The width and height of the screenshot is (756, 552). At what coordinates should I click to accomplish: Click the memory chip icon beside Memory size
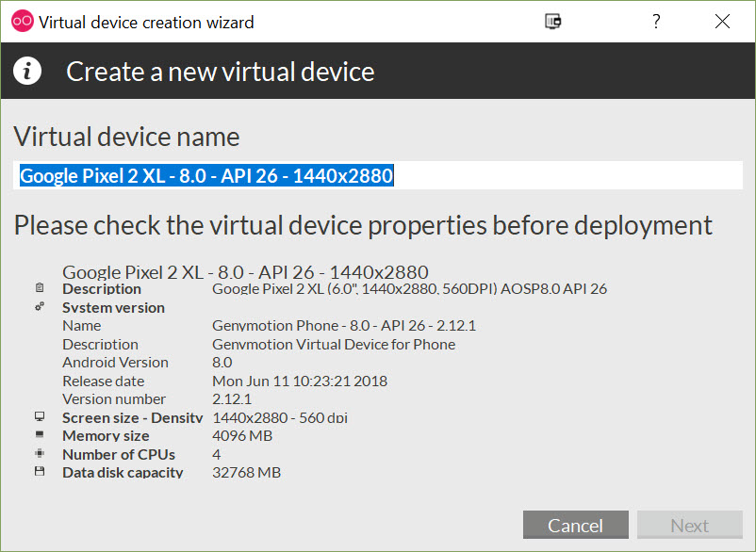tap(40, 434)
